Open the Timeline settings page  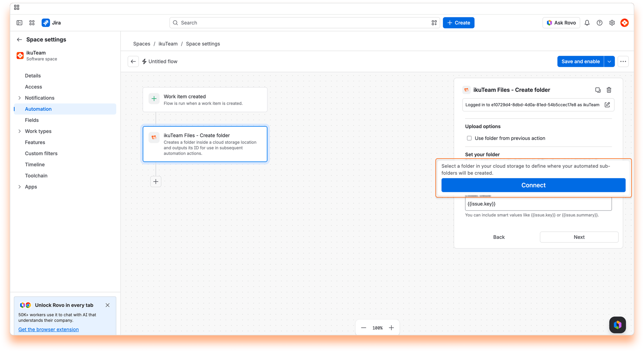35,165
